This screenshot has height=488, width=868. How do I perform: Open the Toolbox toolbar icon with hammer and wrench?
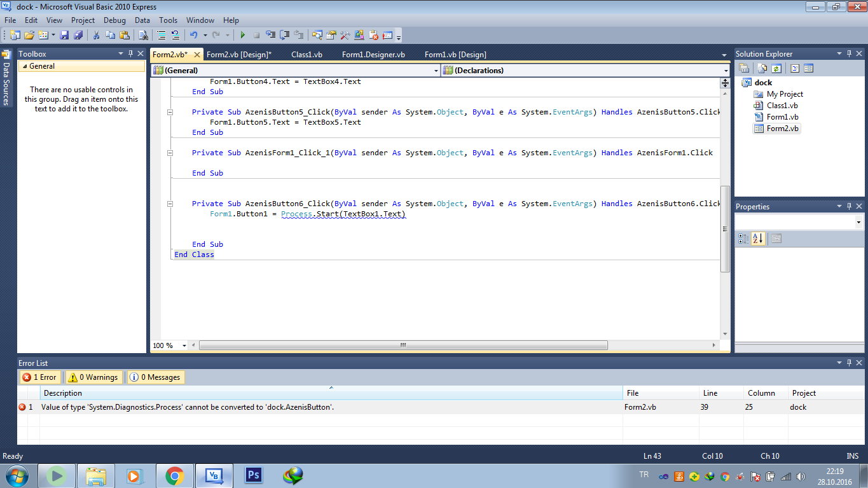(345, 35)
